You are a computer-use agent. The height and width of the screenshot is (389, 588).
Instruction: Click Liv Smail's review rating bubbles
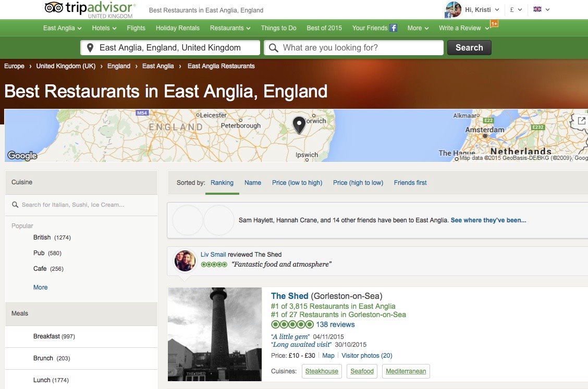click(214, 264)
